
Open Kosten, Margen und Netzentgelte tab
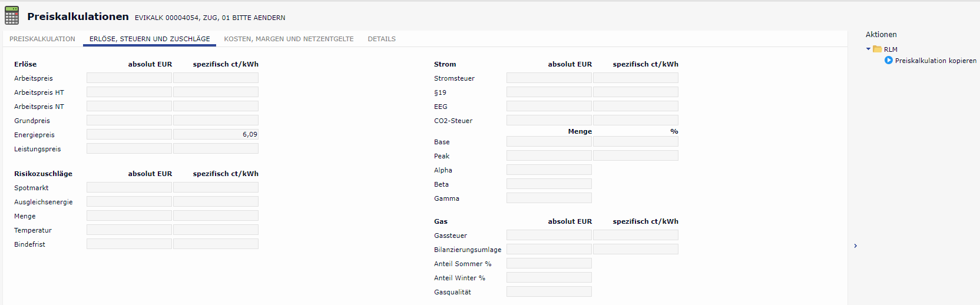tap(289, 39)
